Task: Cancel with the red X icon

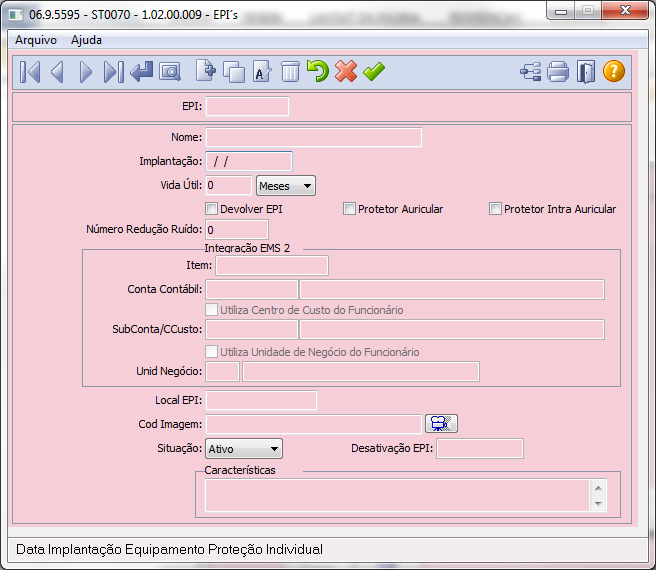Action: tap(346, 71)
